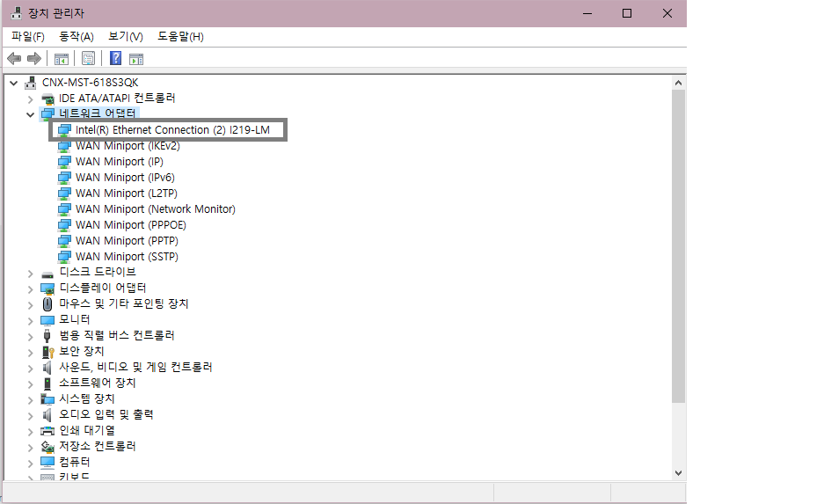Select WAN Miniport (IPv6)
The height and width of the screenshot is (504, 824).
pos(125,177)
